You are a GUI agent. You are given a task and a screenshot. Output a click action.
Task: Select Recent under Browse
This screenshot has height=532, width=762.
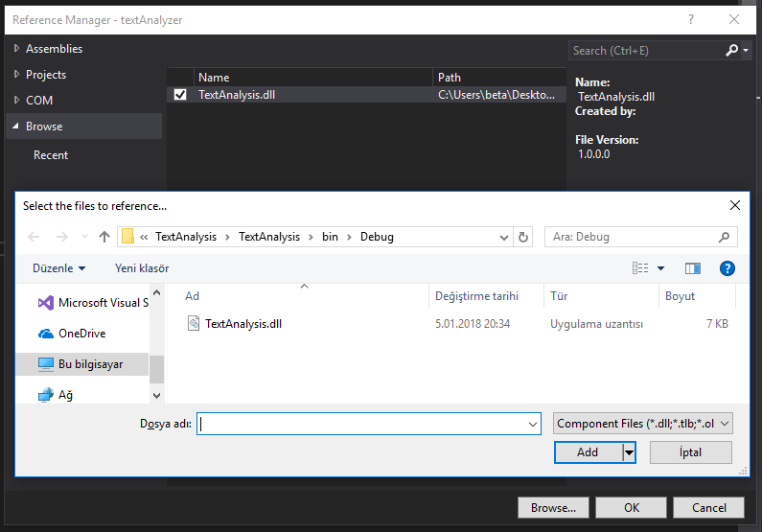click(x=51, y=155)
